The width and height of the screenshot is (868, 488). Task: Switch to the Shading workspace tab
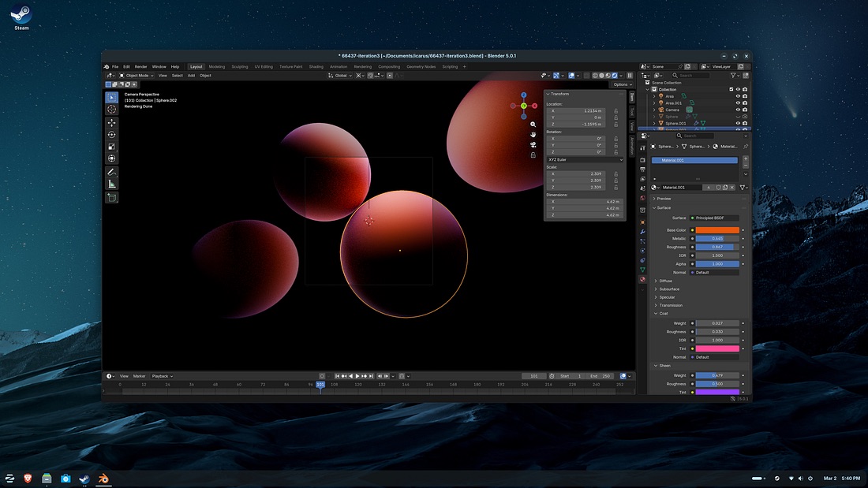[x=316, y=67]
